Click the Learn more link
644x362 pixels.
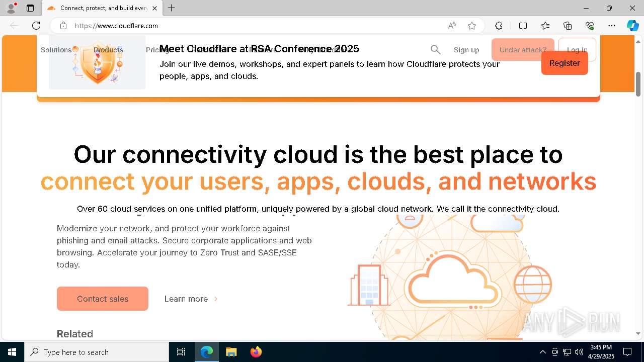click(191, 299)
